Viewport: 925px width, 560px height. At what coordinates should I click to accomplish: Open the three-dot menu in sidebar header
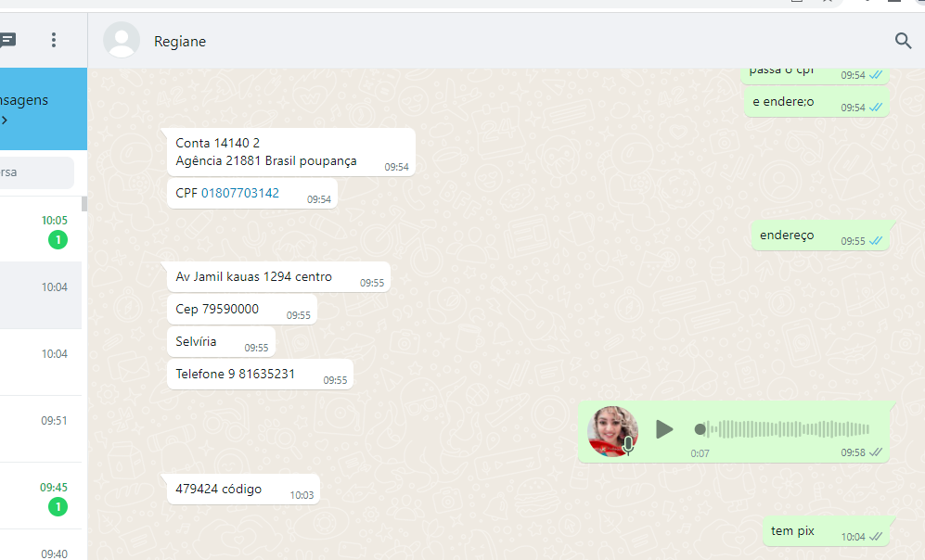click(x=54, y=40)
